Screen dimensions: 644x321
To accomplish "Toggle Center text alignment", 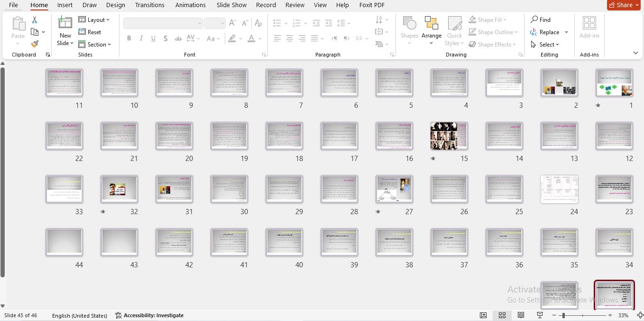I will click(290, 38).
